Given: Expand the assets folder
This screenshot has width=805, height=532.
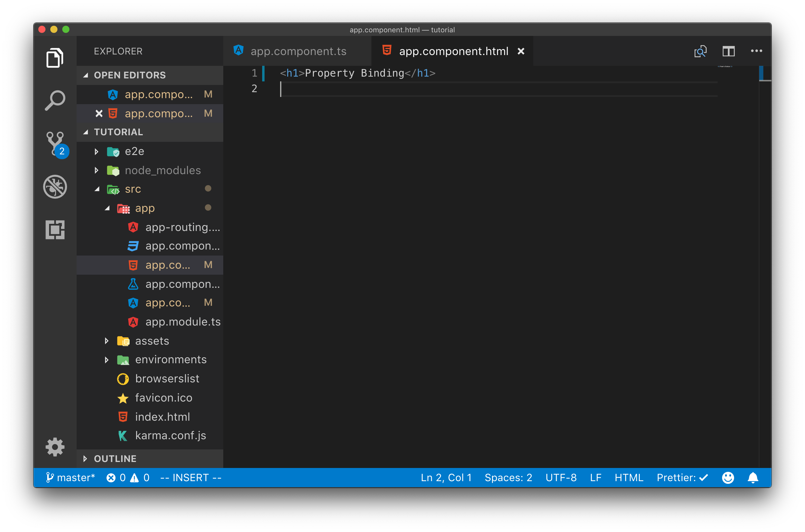Looking at the screenshot, I should click(x=150, y=341).
